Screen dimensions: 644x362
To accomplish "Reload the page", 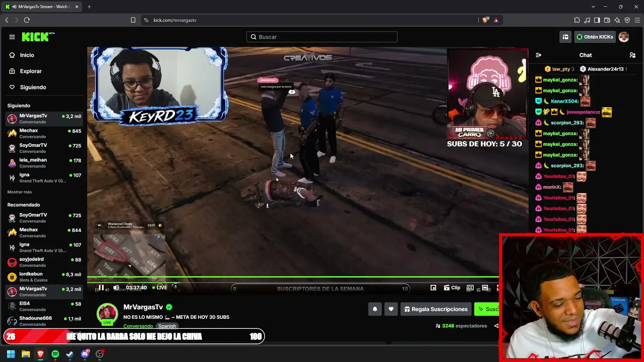I will pos(27,20).
